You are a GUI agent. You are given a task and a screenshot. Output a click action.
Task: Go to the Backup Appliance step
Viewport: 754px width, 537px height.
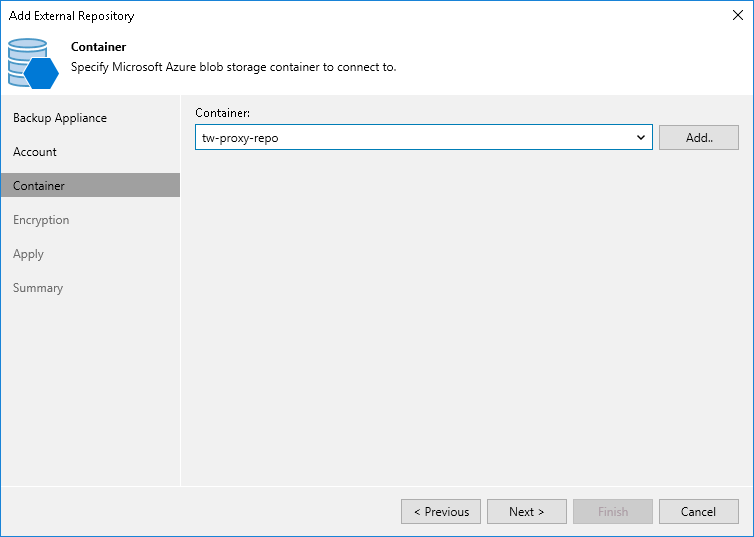tap(60, 118)
